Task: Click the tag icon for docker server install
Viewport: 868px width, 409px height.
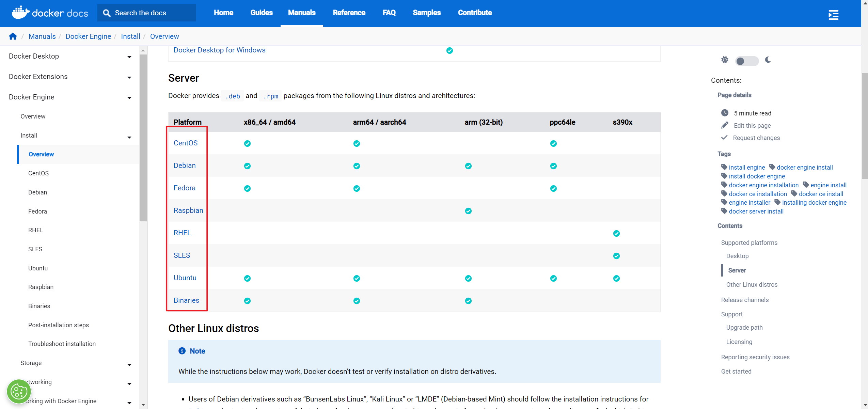Action: (x=724, y=211)
